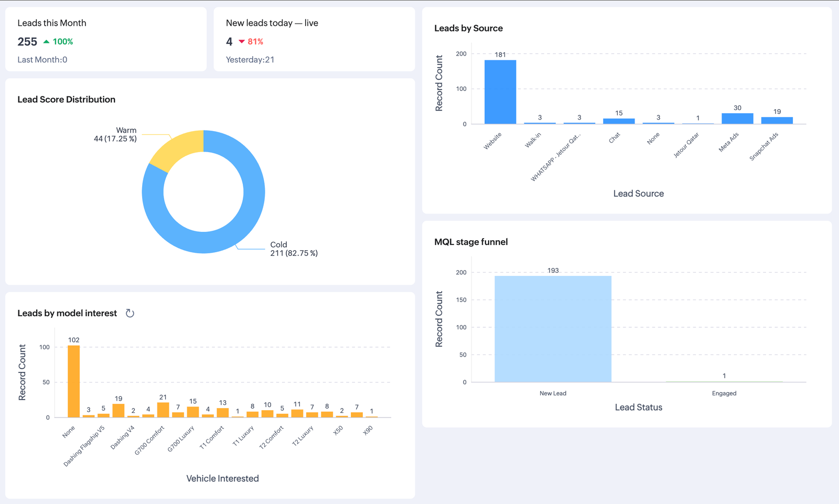The image size is (839, 504).
Task: Click the 'X90' axis label
Action: coord(368,430)
